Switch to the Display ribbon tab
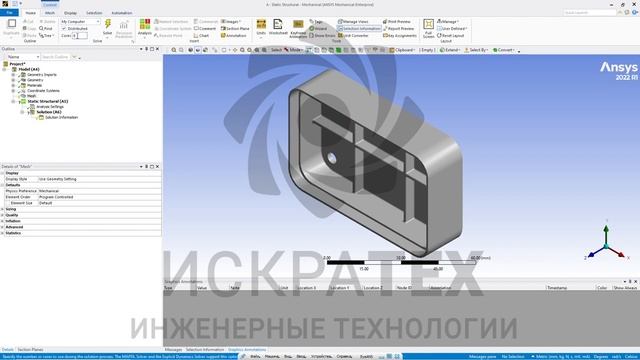The image size is (640, 360). point(70,13)
